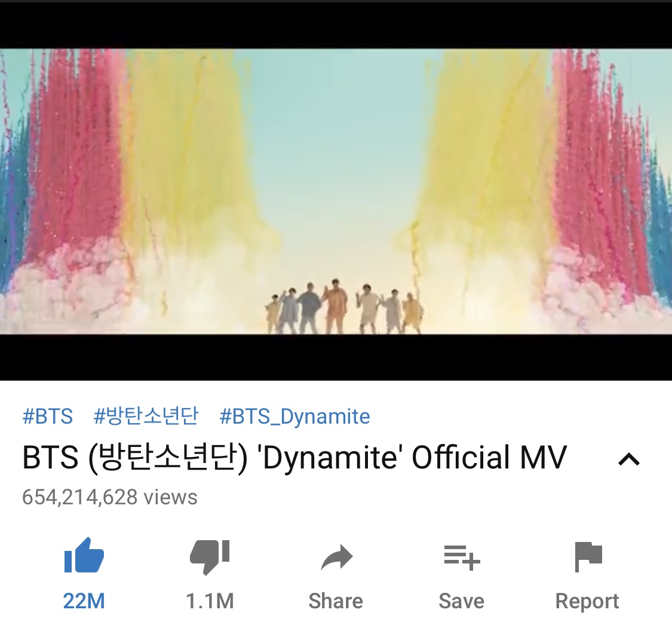This screenshot has height=628, width=672.
Task: Tap the 654,214,628 views count
Action: click(x=110, y=497)
